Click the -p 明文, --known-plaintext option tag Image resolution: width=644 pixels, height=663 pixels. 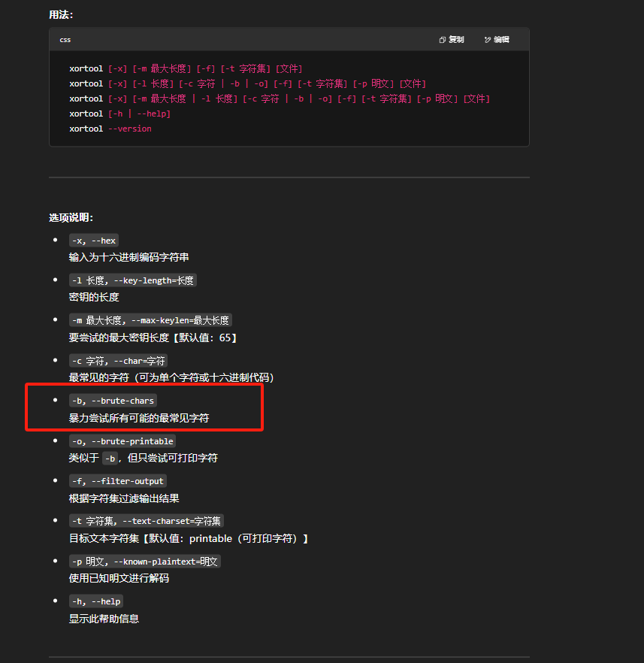[x=145, y=562]
